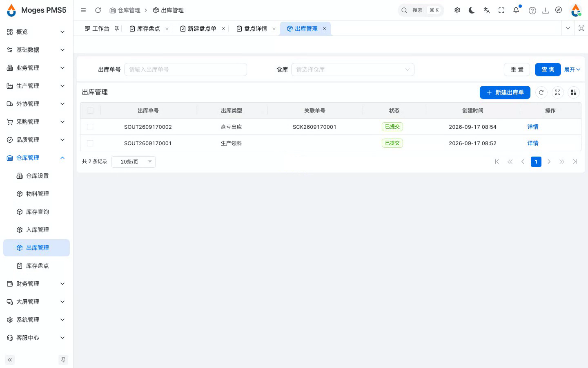Click the 新建出库单 button

[505, 92]
